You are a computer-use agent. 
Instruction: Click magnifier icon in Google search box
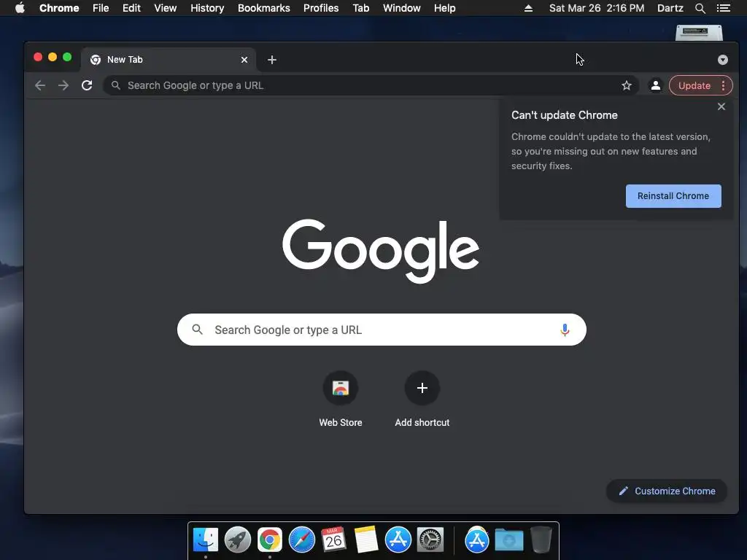tap(197, 330)
